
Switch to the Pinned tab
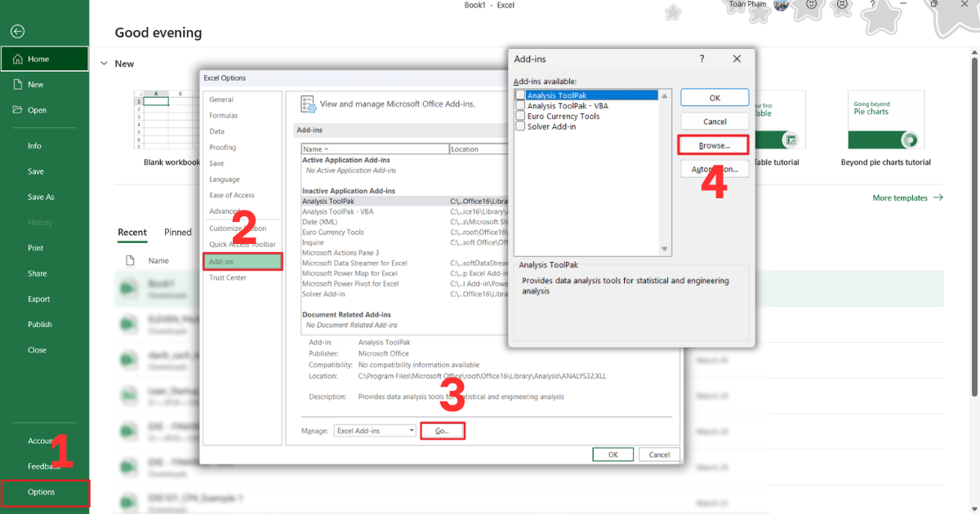(177, 233)
